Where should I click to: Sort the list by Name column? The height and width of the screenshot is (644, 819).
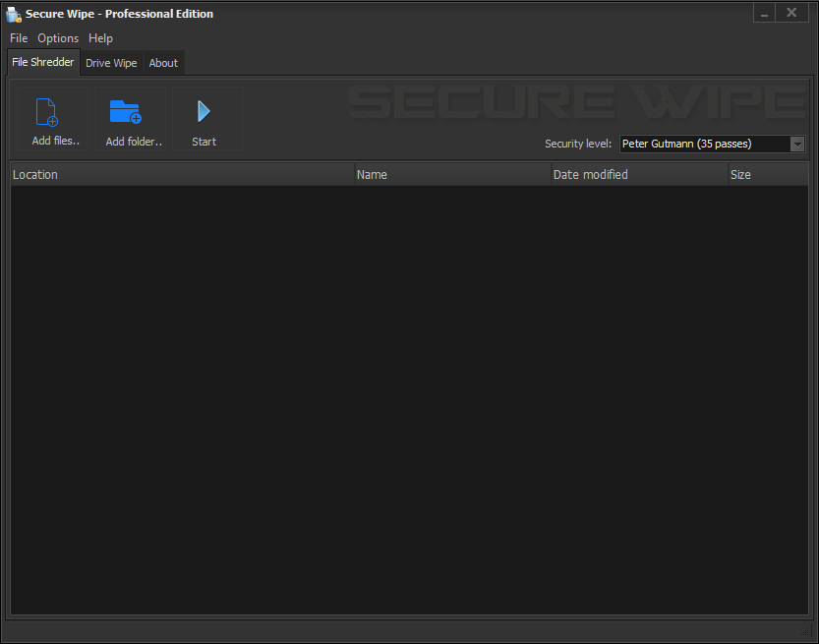(x=453, y=174)
